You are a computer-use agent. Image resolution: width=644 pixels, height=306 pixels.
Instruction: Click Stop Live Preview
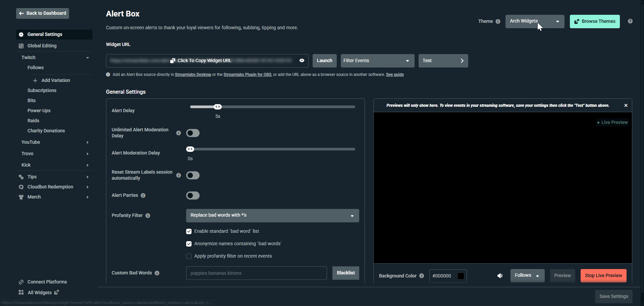tap(603, 276)
